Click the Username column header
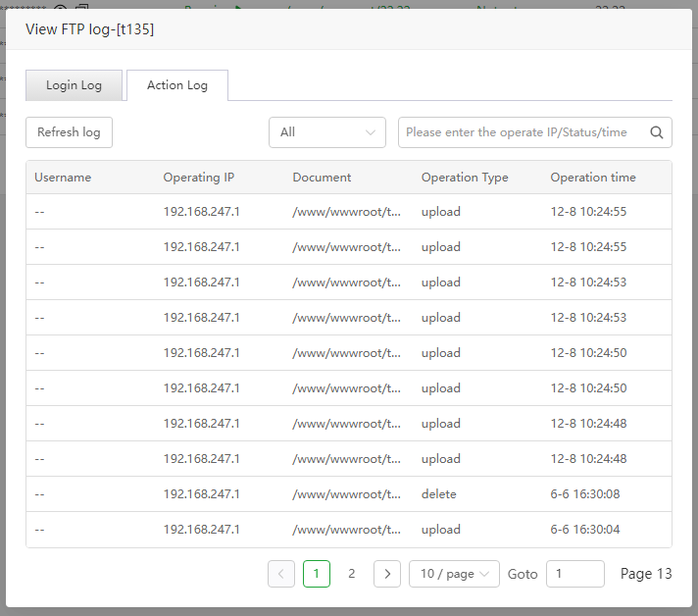Screen dimensions: 698x616 (63, 178)
